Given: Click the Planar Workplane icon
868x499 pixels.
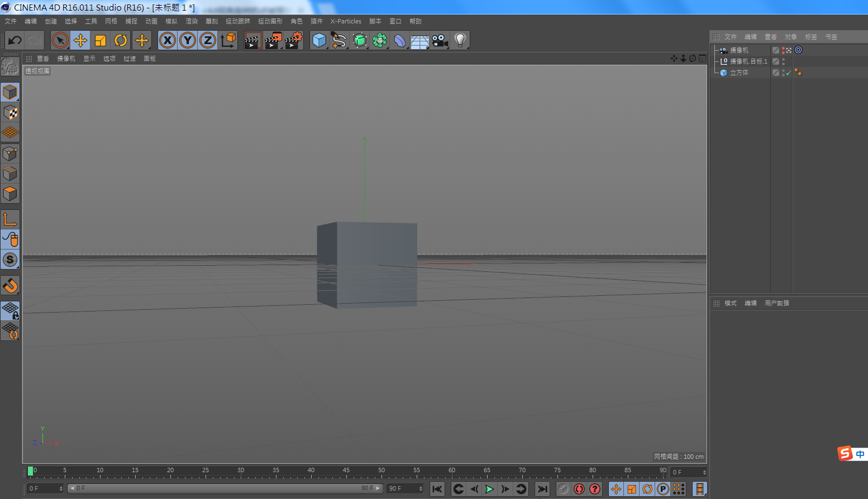Looking at the screenshot, I should click(x=10, y=331).
